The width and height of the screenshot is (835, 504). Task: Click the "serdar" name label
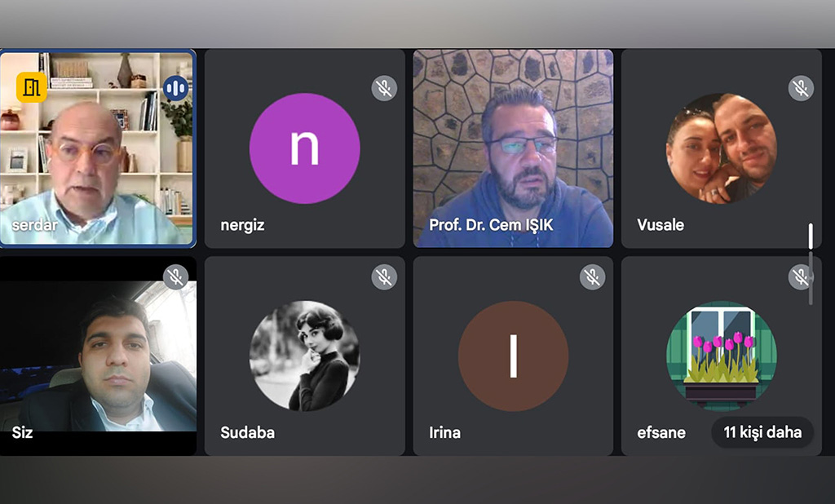point(34,225)
